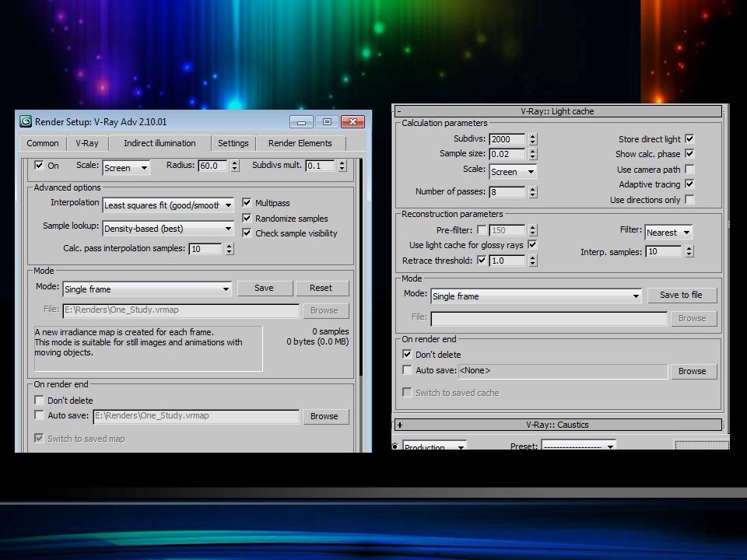Toggle Show calc. phase checkbox
The width and height of the screenshot is (747, 560).
[689, 154]
